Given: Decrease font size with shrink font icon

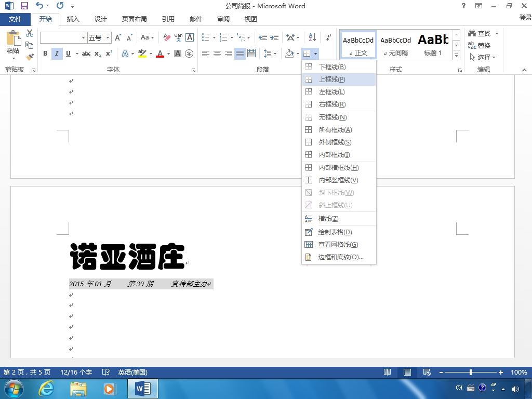Looking at the screenshot, I should [x=129, y=37].
